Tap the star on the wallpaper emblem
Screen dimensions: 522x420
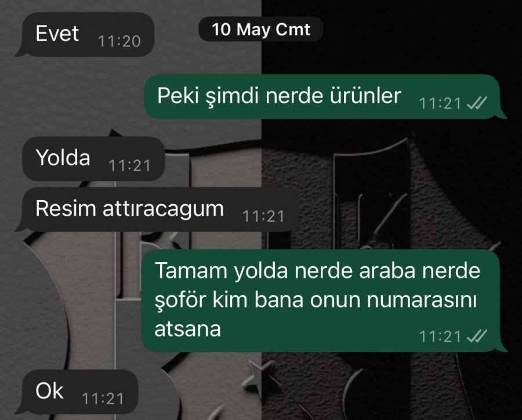259,376
